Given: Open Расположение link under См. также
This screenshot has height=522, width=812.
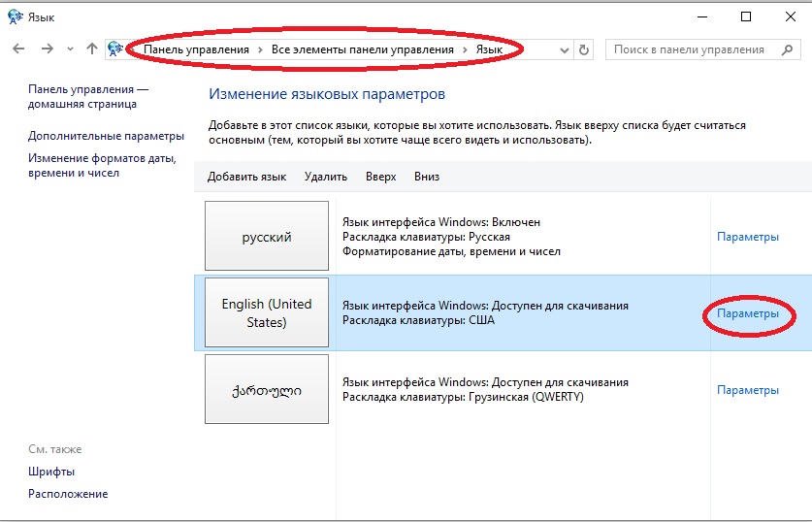Looking at the screenshot, I should coord(68,494).
